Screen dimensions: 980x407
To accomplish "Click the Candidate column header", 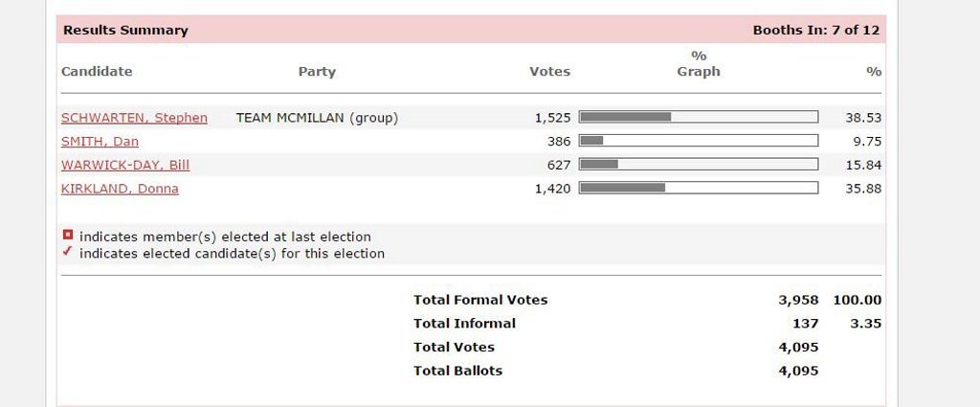I will tap(97, 71).
